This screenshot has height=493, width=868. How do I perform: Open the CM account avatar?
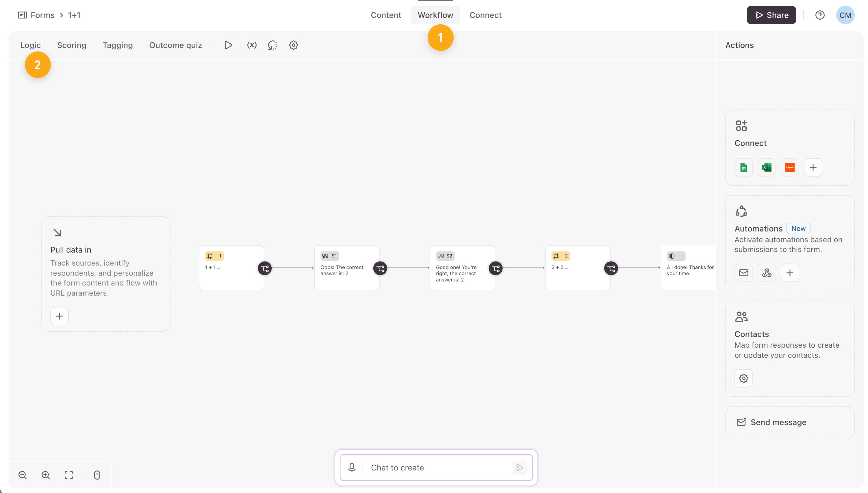point(845,15)
